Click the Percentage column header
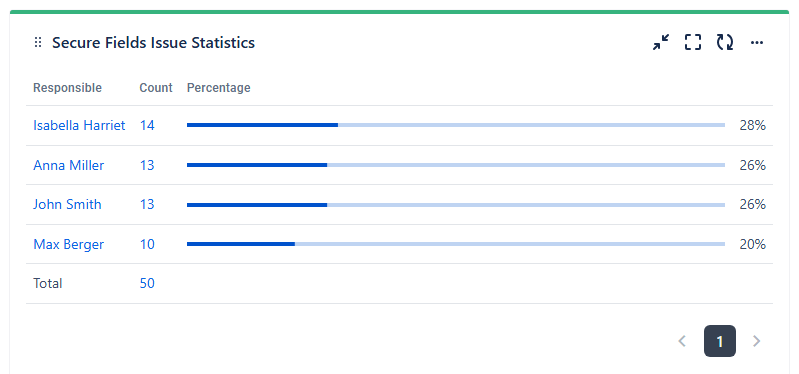This screenshot has width=799, height=374. tap(219, 88)
